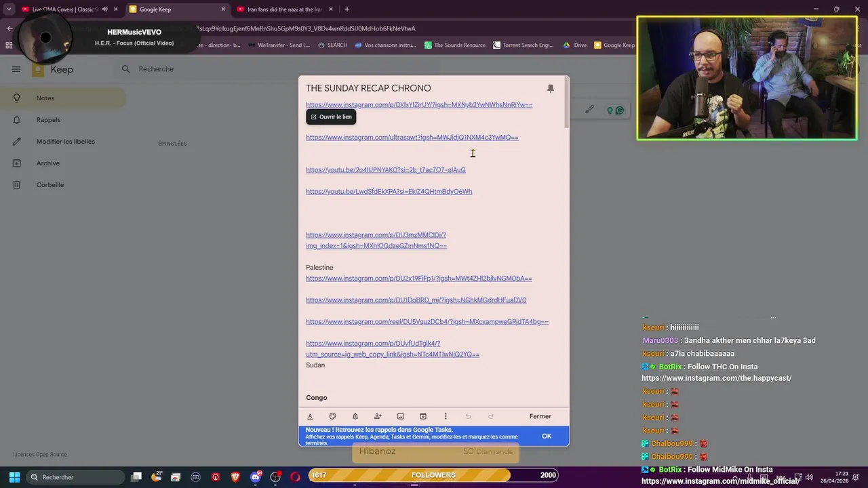
Task: Open the Brave browser taskbar icon
Action: tap(235, 477)
